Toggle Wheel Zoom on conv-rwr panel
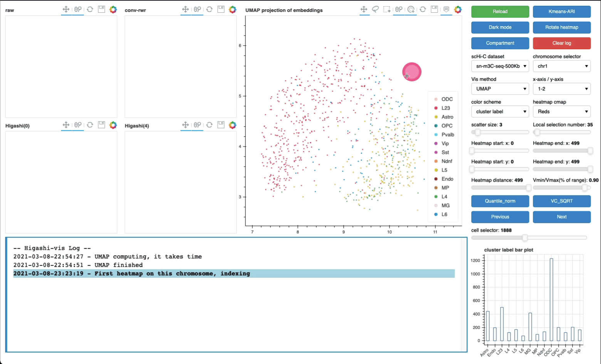Viewport: 601px width, 364px height. coord(197,10)
